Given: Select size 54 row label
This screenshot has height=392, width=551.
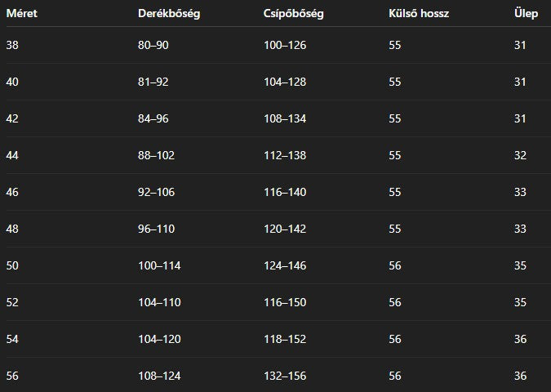Looking at the screenshot, I should 12,339.
